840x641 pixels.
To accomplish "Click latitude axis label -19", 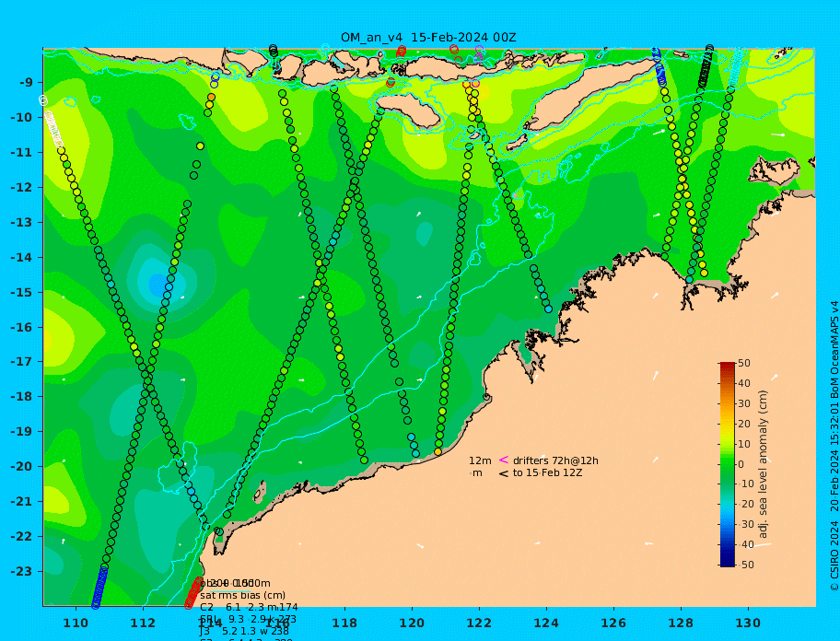I will tap(21, 431).
